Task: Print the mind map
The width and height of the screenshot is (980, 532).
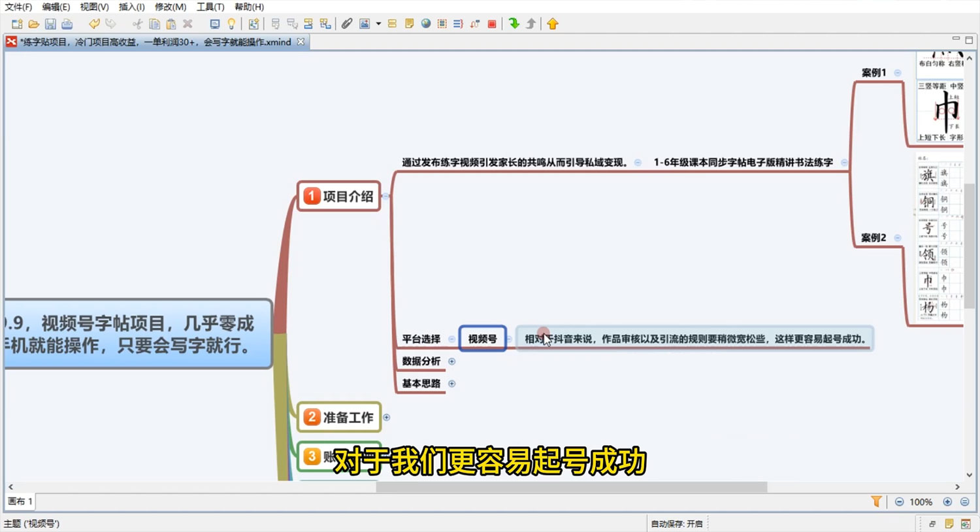Action: 66,24
